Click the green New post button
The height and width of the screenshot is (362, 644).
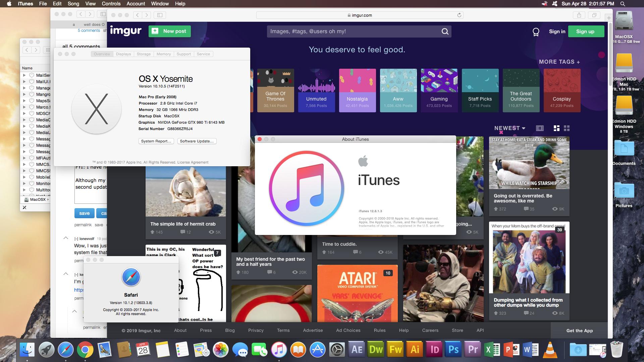coord(170,31)
